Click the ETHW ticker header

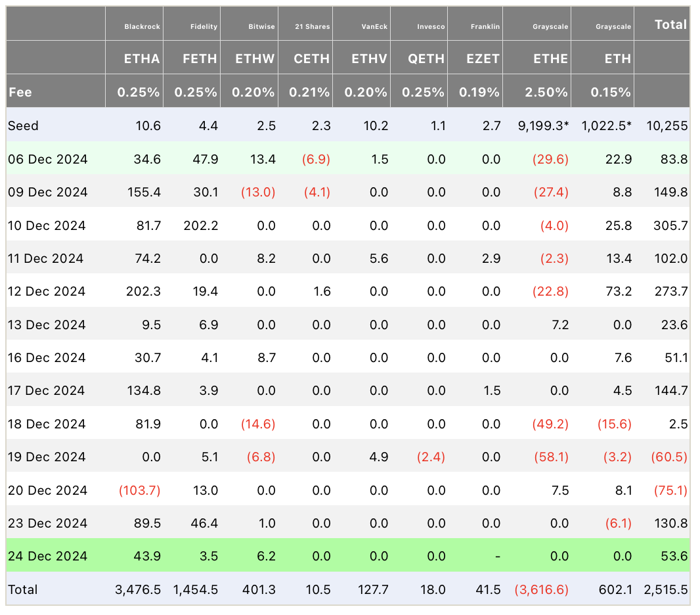pyautogui.click(x=255, y=59)
